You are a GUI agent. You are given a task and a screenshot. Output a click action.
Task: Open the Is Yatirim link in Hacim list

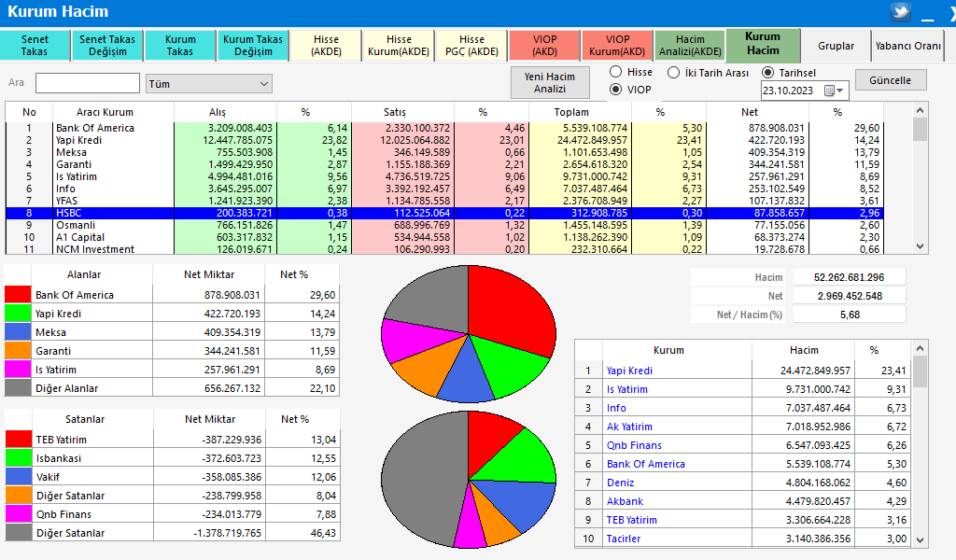(x=626, y=389)
